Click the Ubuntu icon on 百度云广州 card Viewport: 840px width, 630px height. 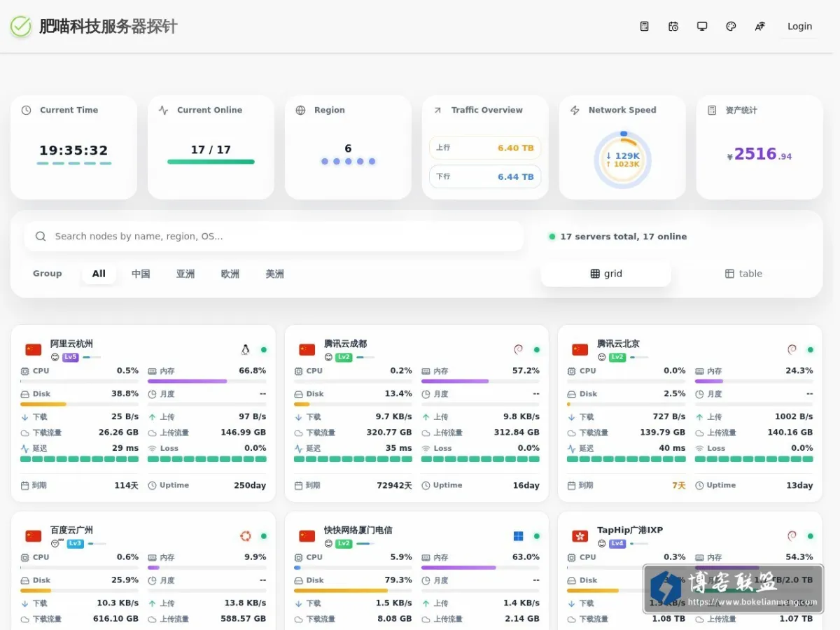[245, 536]
